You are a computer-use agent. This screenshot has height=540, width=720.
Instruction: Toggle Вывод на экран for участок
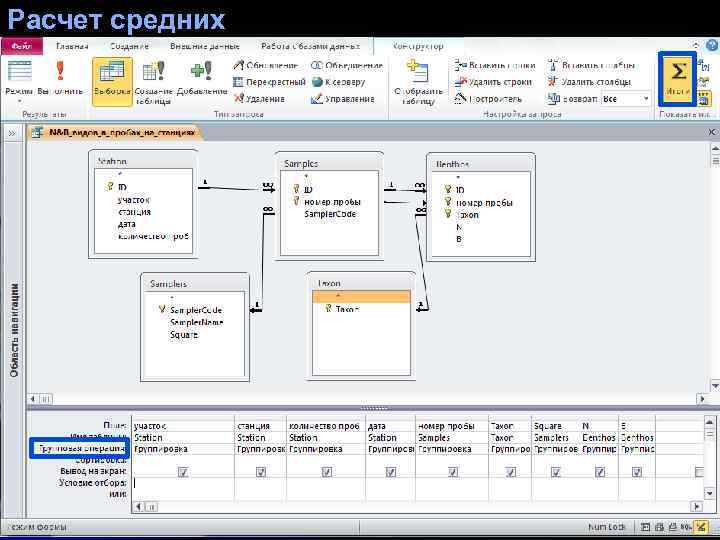tap(183, 472)
